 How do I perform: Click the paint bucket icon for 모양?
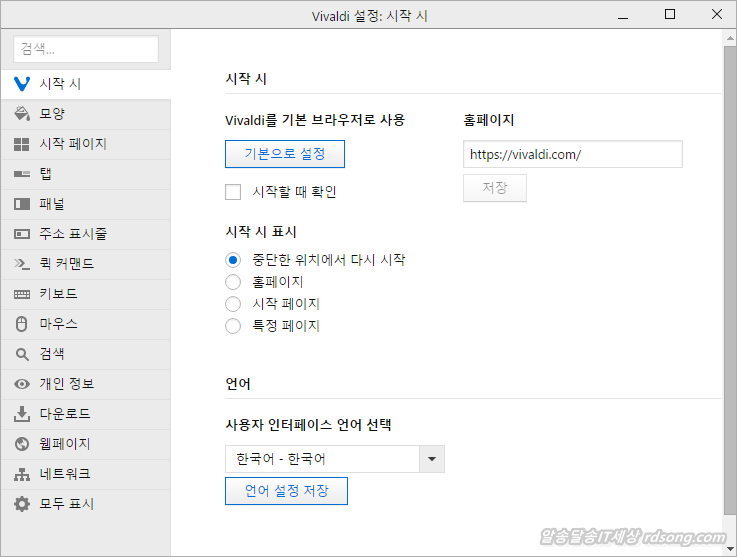click(x=22, y=114)
